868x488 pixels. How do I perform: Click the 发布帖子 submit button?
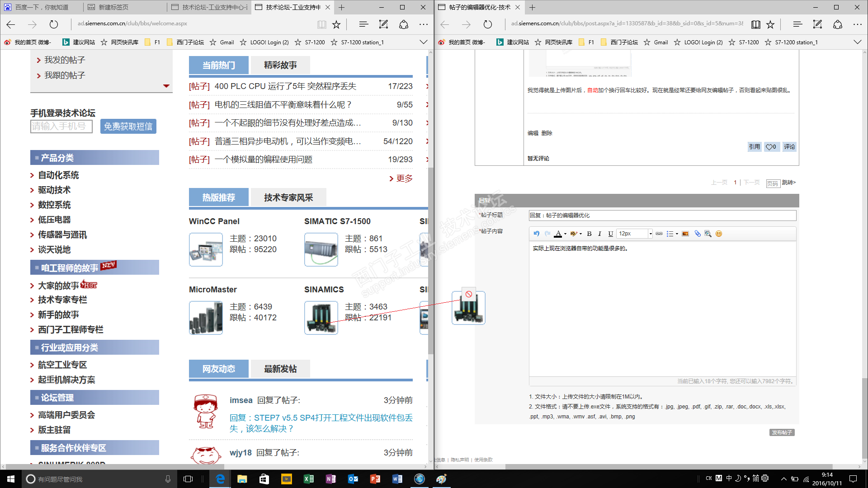(x=782, y=432)
